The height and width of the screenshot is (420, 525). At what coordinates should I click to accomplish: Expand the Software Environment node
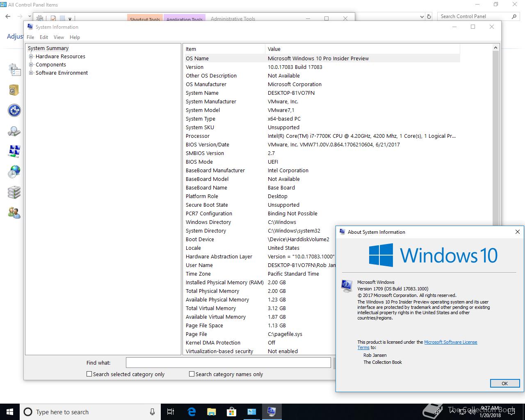[x=31, y=73]
